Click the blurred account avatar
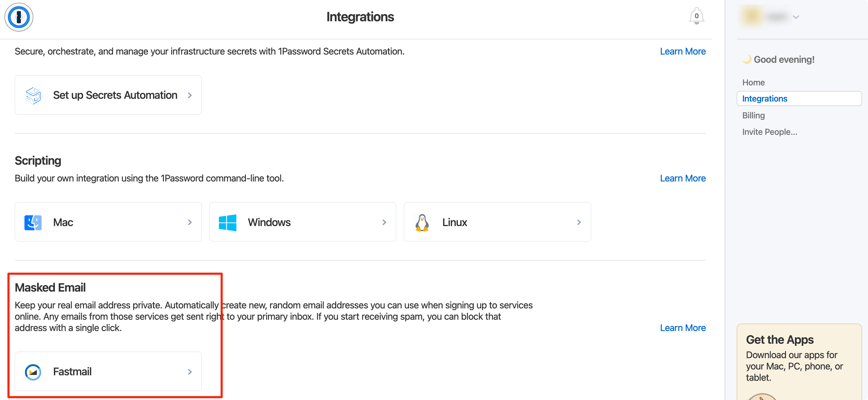The width and height of the screenshot is (868, 400). 751,16
